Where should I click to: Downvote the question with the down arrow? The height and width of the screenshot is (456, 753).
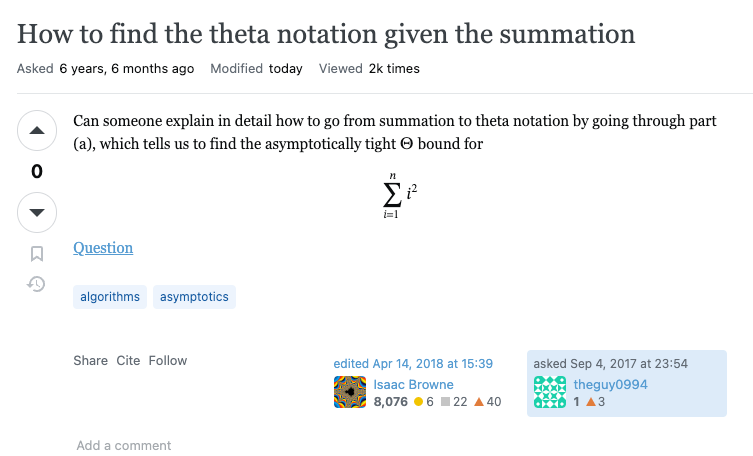tap(37, 212)
